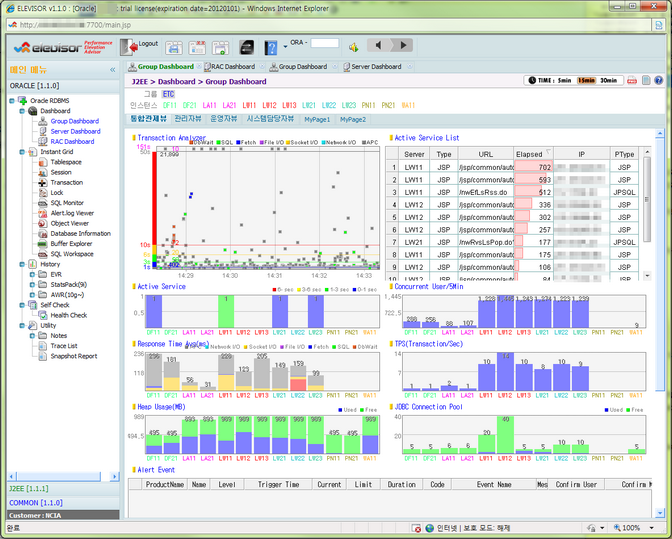Open the blue help book icon

click(x=271, y=47)
